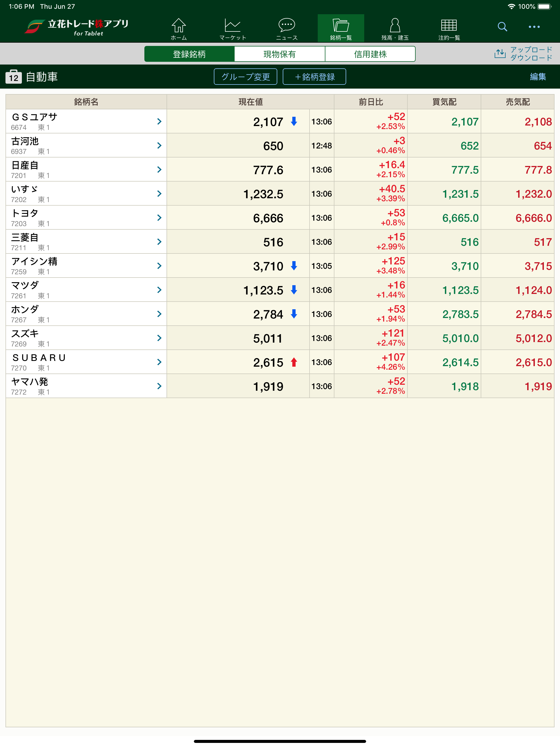Viewport: 560px width, 747px height.
Task: Open the 注約一覧 table icon
Action: tap(449, 29)
